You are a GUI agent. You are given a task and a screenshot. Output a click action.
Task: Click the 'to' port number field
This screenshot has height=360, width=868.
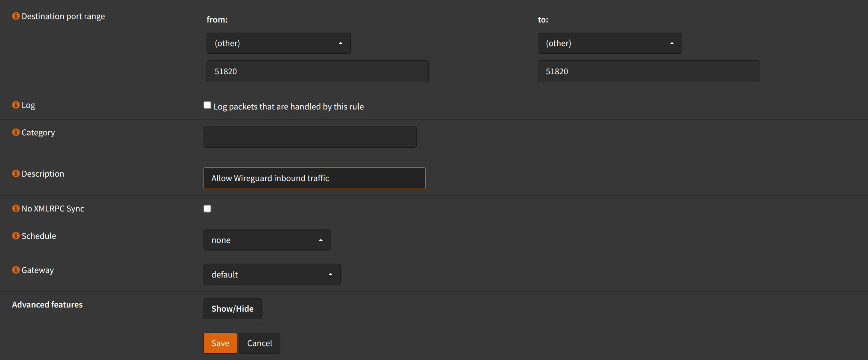pyautogui.click(x=648, y=71)
